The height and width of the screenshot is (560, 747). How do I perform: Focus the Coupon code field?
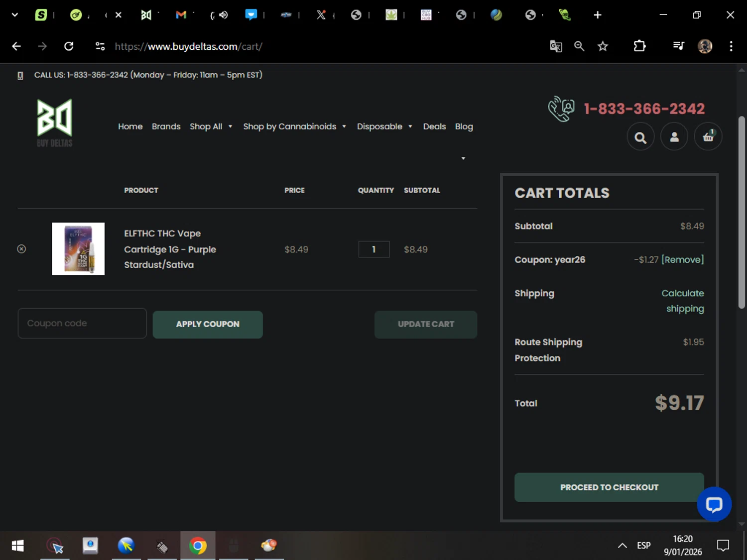[82, 323]
